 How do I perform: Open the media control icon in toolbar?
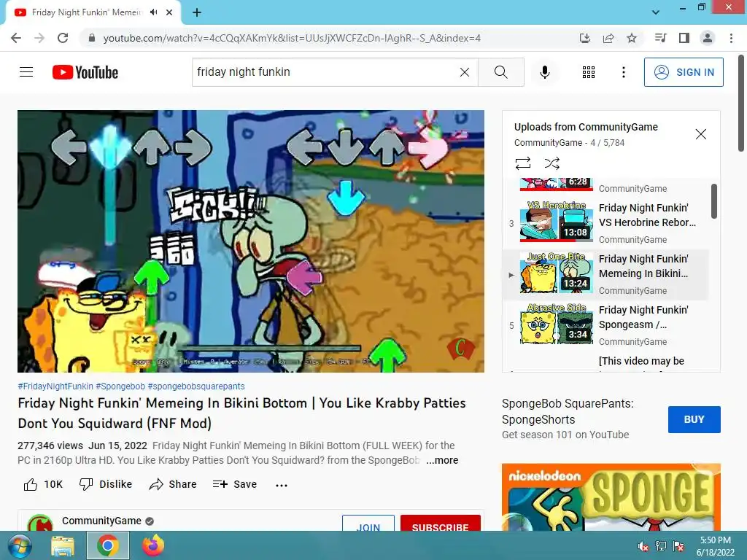[660, 38]
